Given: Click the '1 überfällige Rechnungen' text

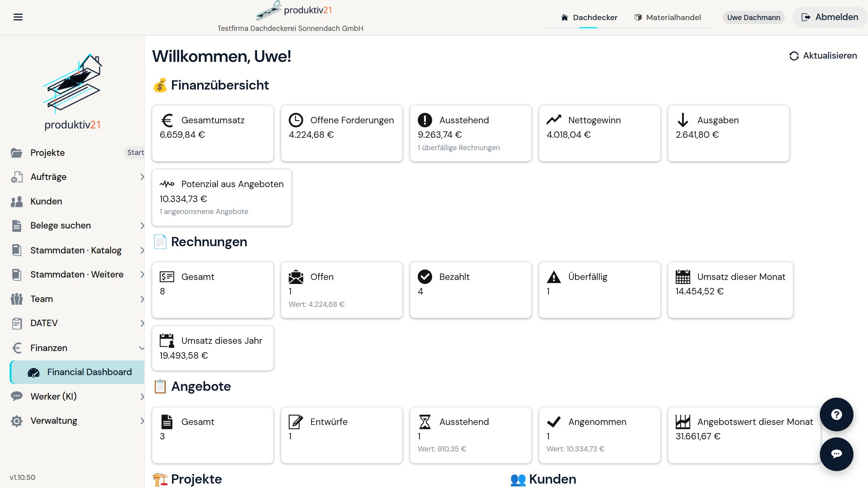Looking at the screenshot, I should [x=459, y=148].
